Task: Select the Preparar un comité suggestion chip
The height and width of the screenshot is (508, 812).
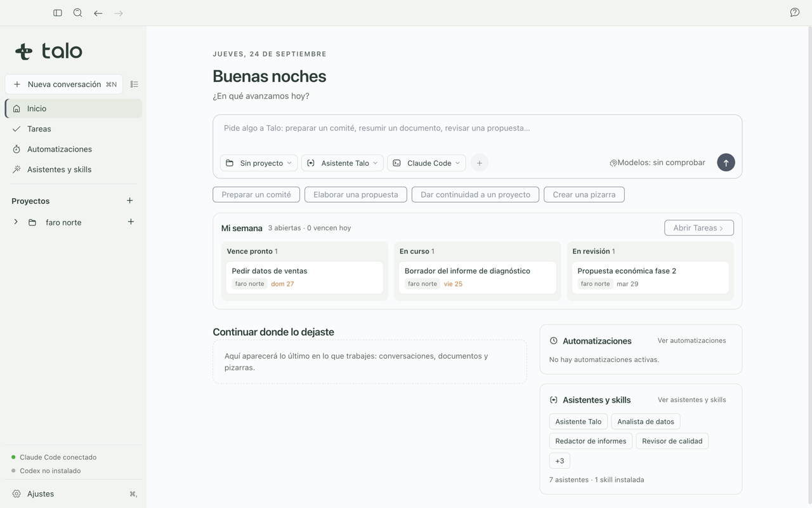Action: [256, 194]
